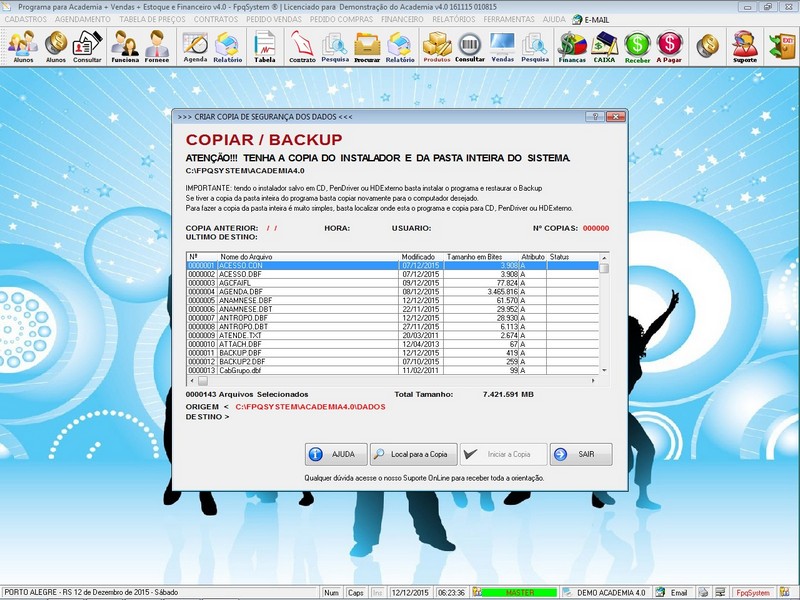The height and width of the screenshot is (600, 800).
Task: Open the CONTRATOS menu
Action: (x=216, y=19)
